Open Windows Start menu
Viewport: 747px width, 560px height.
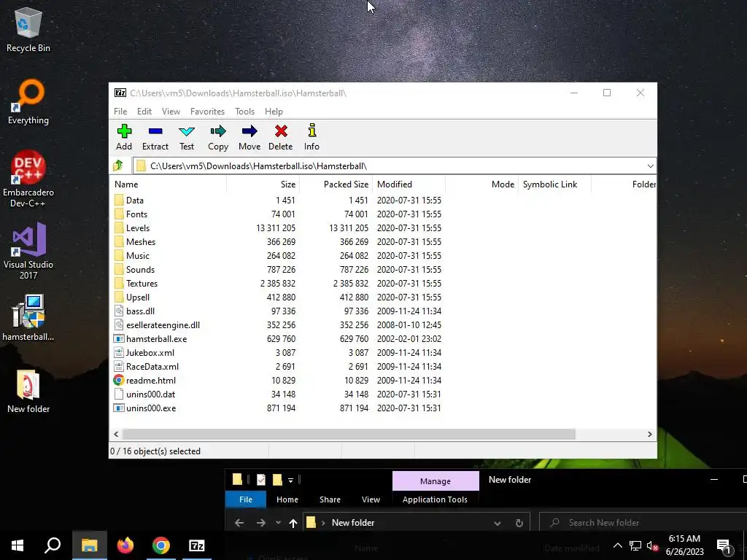click(x=18, y=545)
